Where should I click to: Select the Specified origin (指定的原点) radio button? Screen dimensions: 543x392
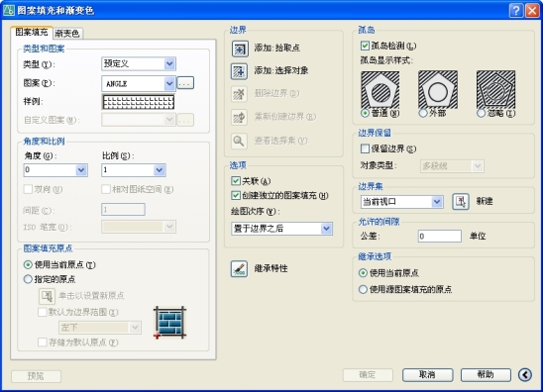28,279
